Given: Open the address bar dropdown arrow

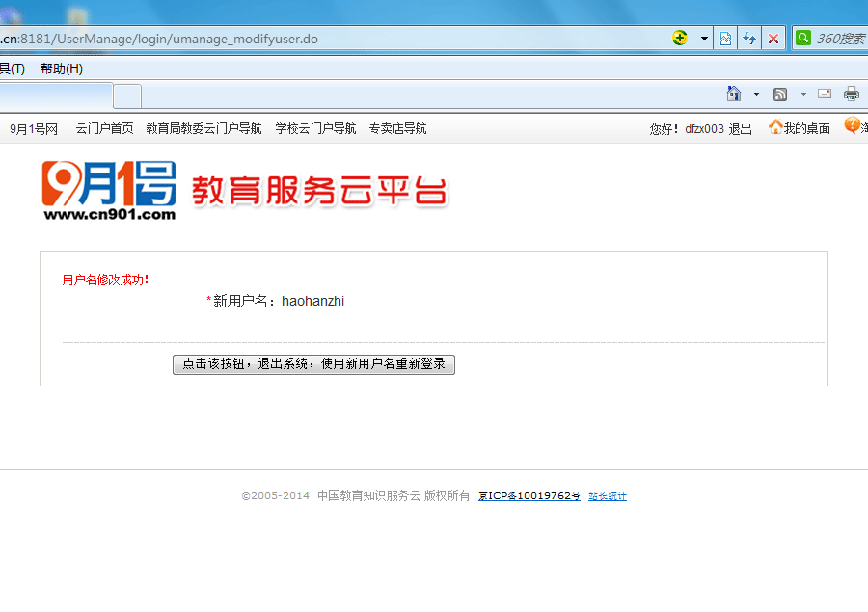Looking at the screenshot, I should click(704, 39).
